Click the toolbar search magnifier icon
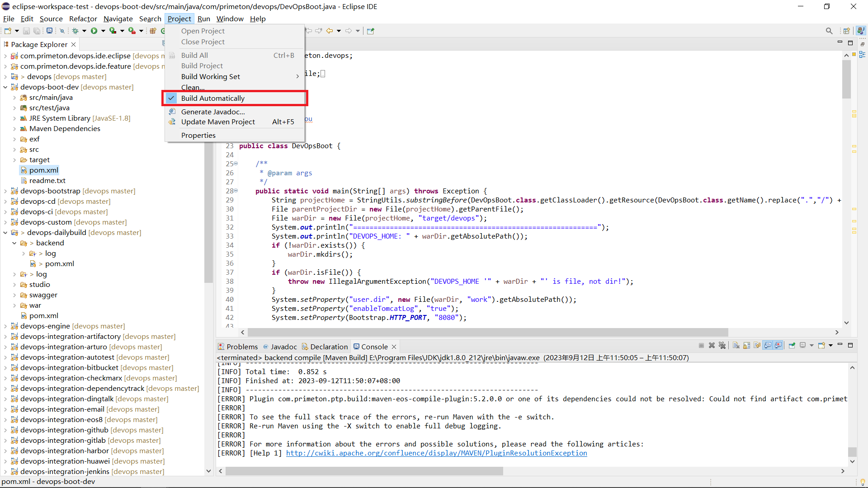 829,31
